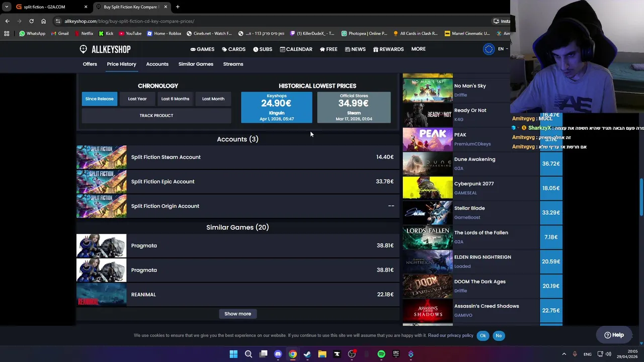Open a new browser tab with plus icon
This screenshot has height=362, width=644.
[178, 7]
